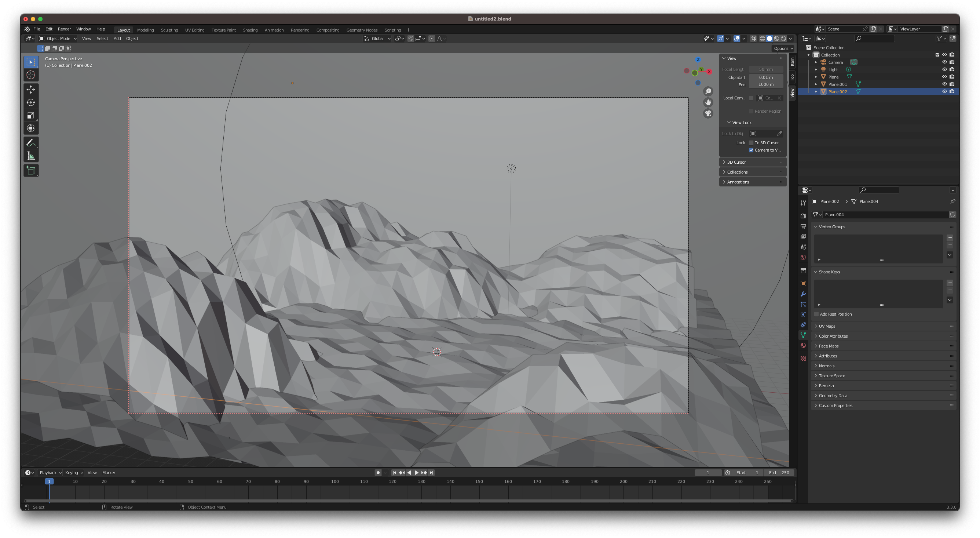
Task: Activate the Rotate tool
Action: click(x=31, y=102)
